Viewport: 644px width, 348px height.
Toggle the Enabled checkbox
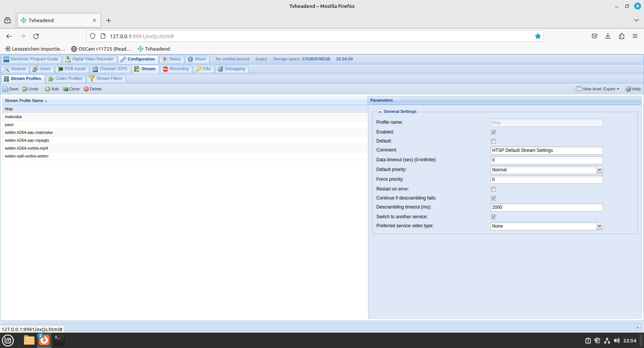[x=493, y=132]
